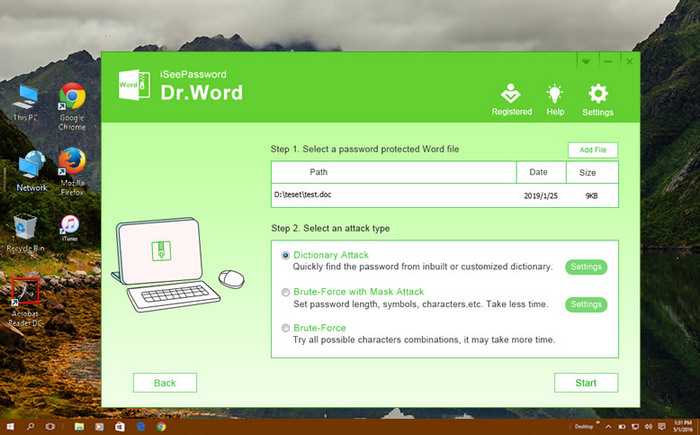Open the title bar dropdown arrow menu
Screen dimensions: 700x435
586,61
